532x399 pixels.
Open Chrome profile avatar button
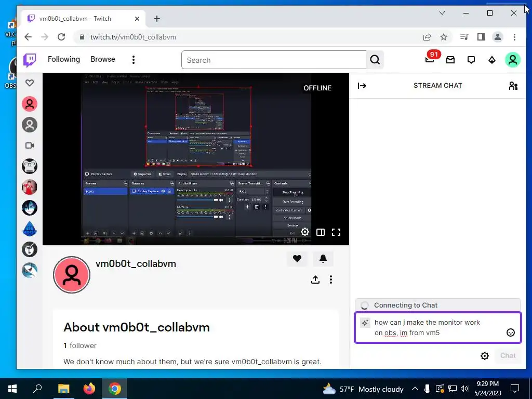(498, 37)
